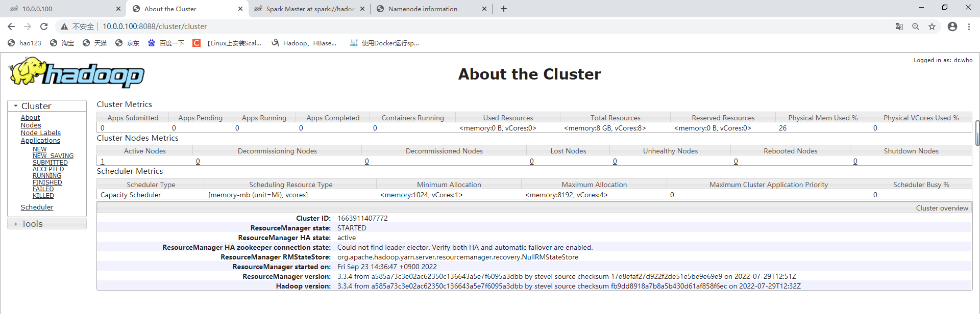Show KILLED applications
The image size is (980, 314).
[43, 196]
